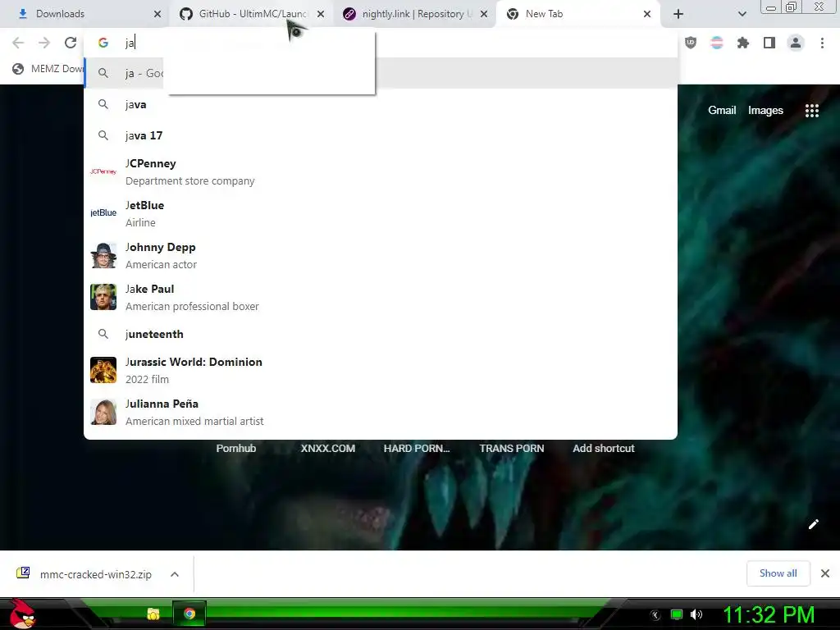Close the GitHub tab

321,14
